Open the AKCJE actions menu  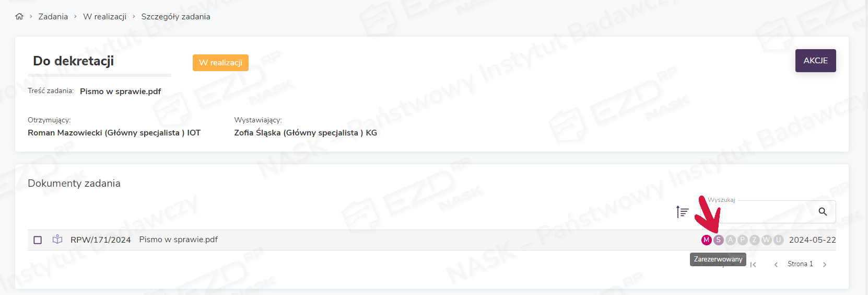point(815,61)
